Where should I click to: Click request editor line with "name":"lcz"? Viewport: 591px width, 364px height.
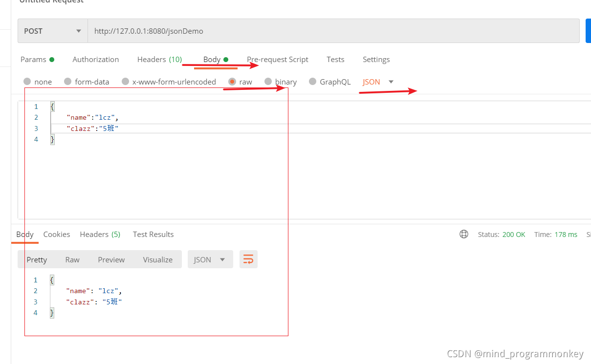pyautogui.click(x=93, y=117)
